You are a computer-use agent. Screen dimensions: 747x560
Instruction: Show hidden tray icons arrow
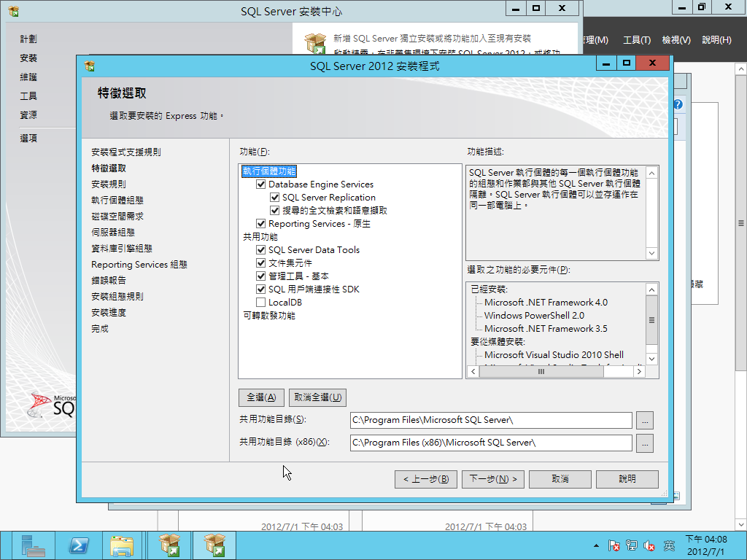pyautogui.click(x=596, y=545)
